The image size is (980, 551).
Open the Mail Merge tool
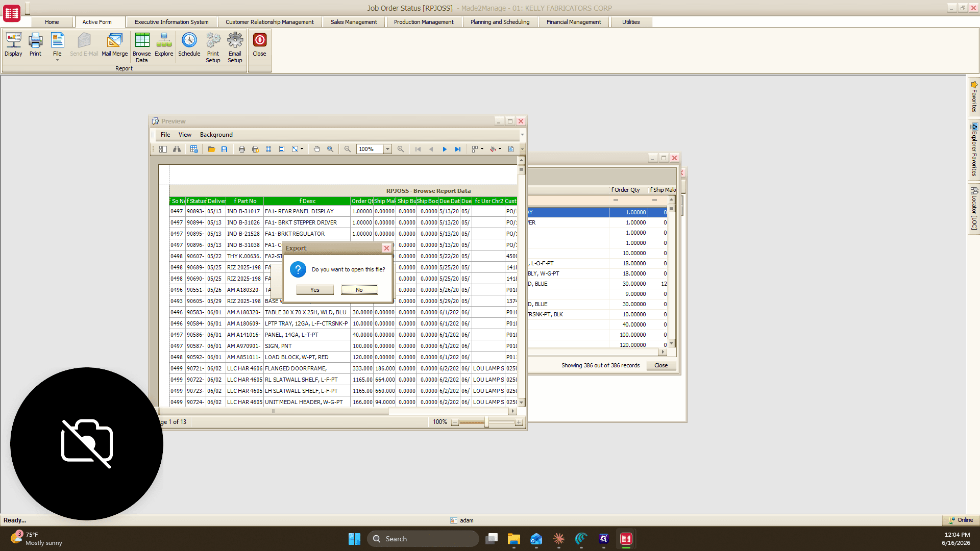(x=115, y=44)
